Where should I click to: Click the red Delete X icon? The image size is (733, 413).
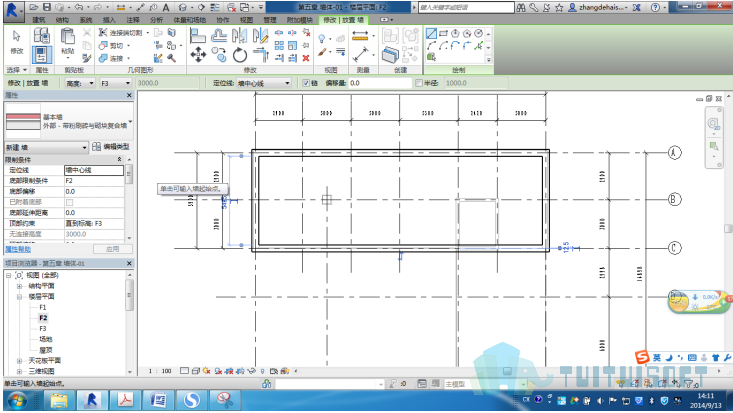coord(306,58)
